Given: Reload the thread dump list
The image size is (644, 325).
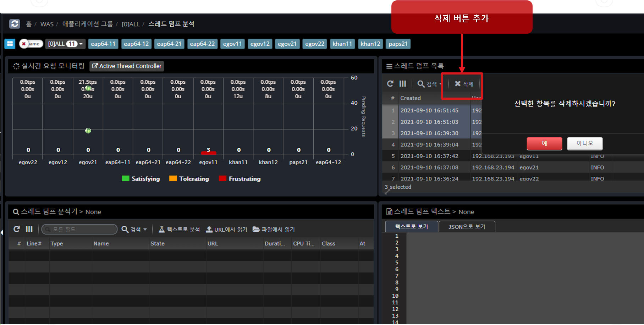Looking at the screenshot, I should (390, 84).
